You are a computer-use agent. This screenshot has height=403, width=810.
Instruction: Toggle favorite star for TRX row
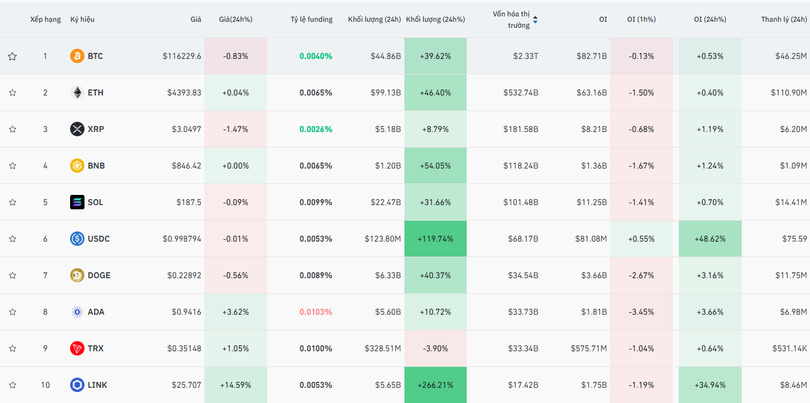pos(13,349)
